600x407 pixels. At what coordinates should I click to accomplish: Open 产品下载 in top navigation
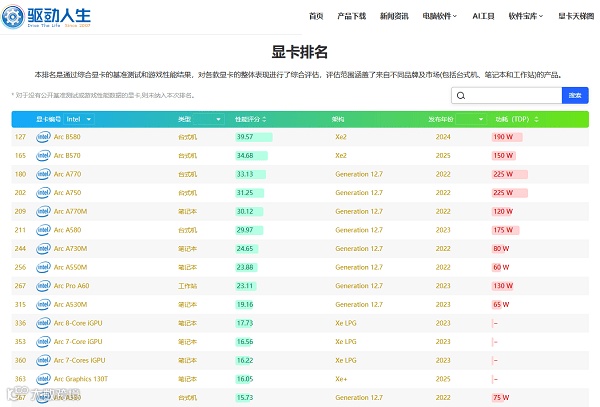(x=351, y=16)
